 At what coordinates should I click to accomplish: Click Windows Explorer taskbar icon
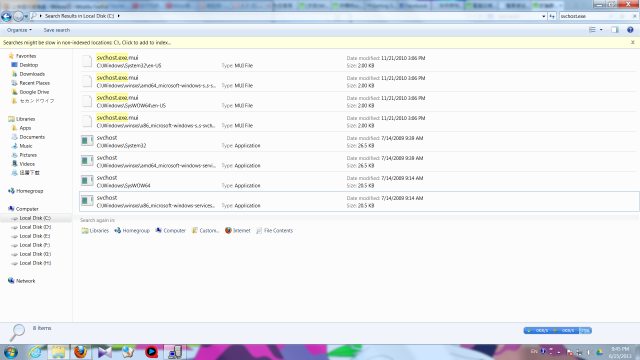point(58,352)
